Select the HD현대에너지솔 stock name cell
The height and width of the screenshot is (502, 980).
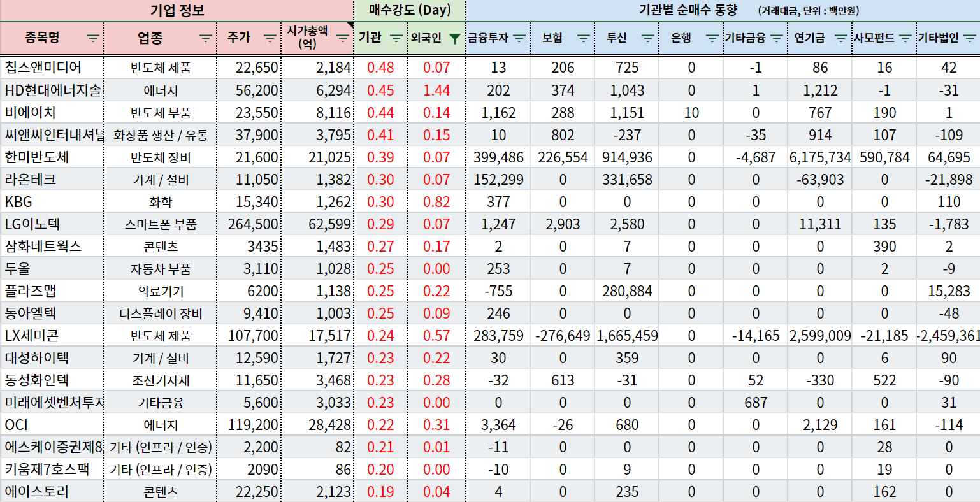click(52, 90)
